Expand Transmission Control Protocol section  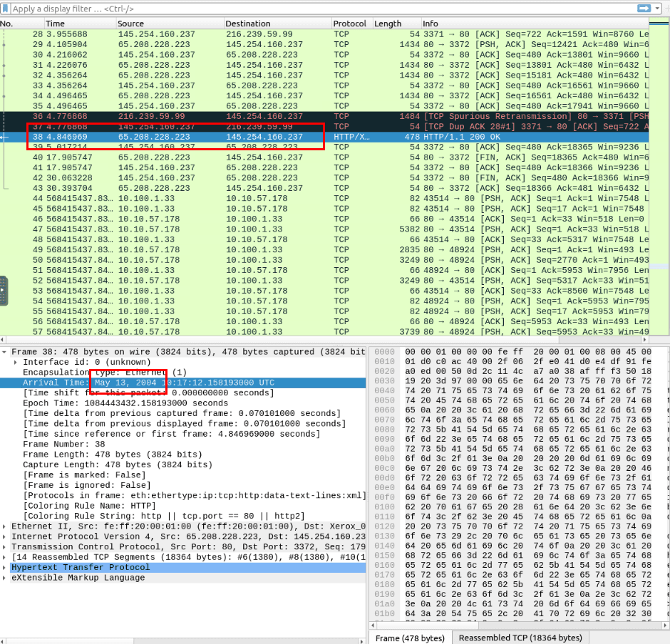[x=5, y=547]
